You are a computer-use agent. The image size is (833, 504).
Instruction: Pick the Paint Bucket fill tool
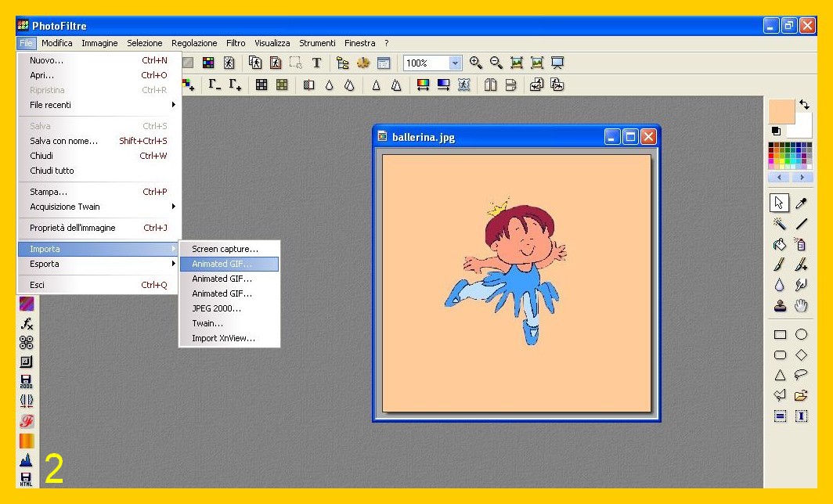tap(780, 245)
